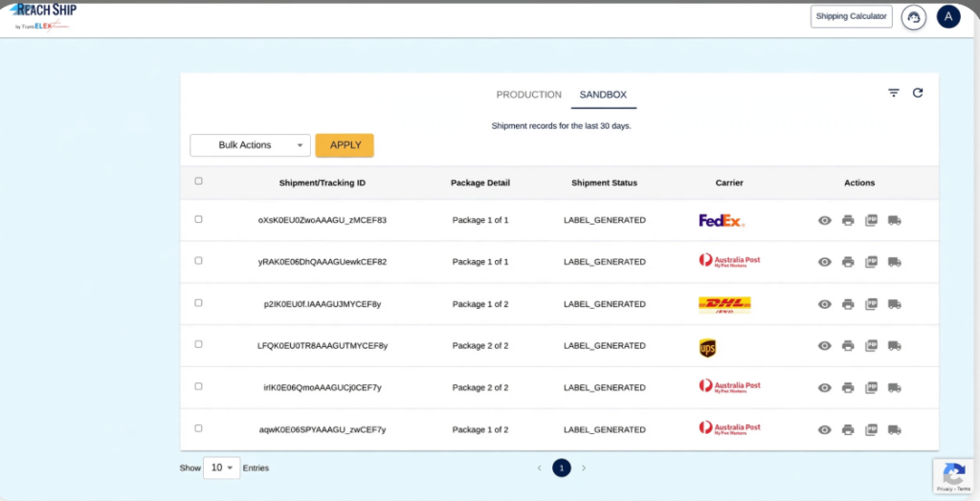Screen dimensions: 980x501
Task: Click tracking ID oXsK0EU0ZwoAAAGU_zMCEF83
Action: 323,221
